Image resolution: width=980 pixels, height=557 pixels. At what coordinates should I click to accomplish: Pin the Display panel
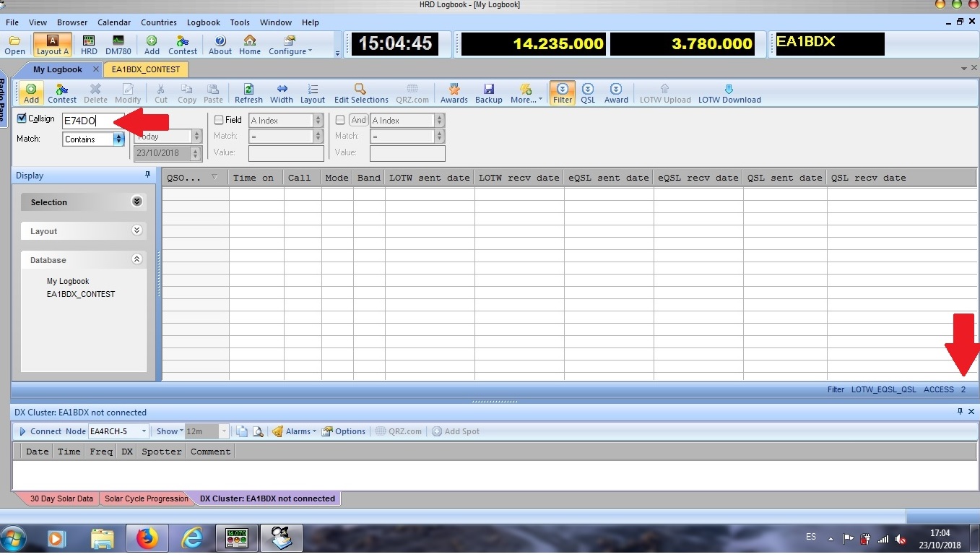point(147,175)
